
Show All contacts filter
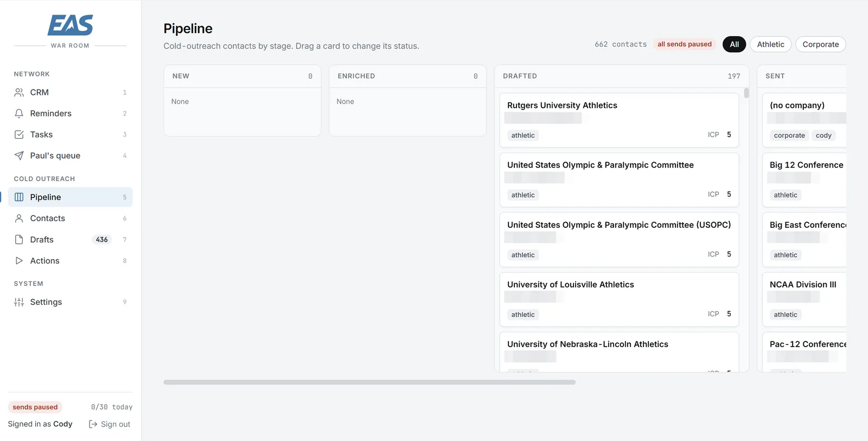click(734, 44)
